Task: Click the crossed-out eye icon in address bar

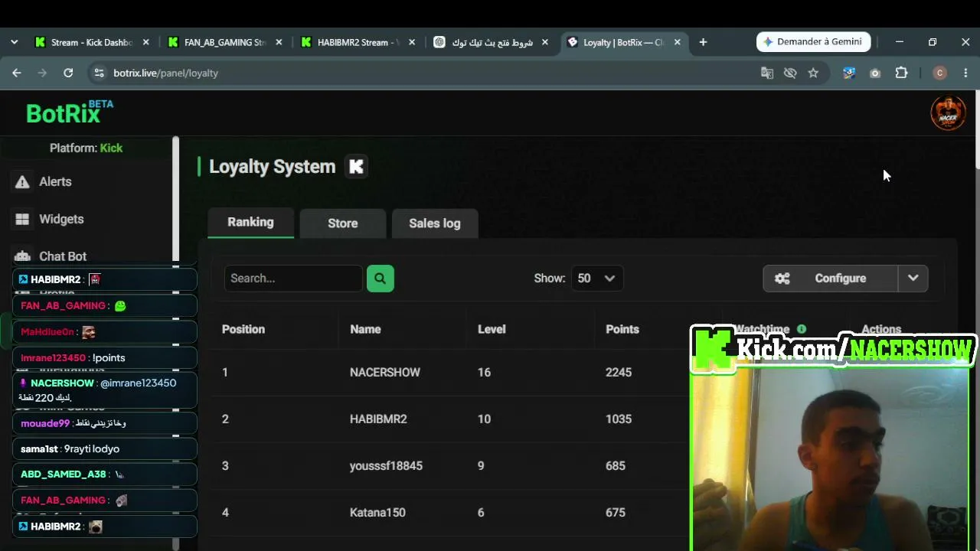Action: 790,73
